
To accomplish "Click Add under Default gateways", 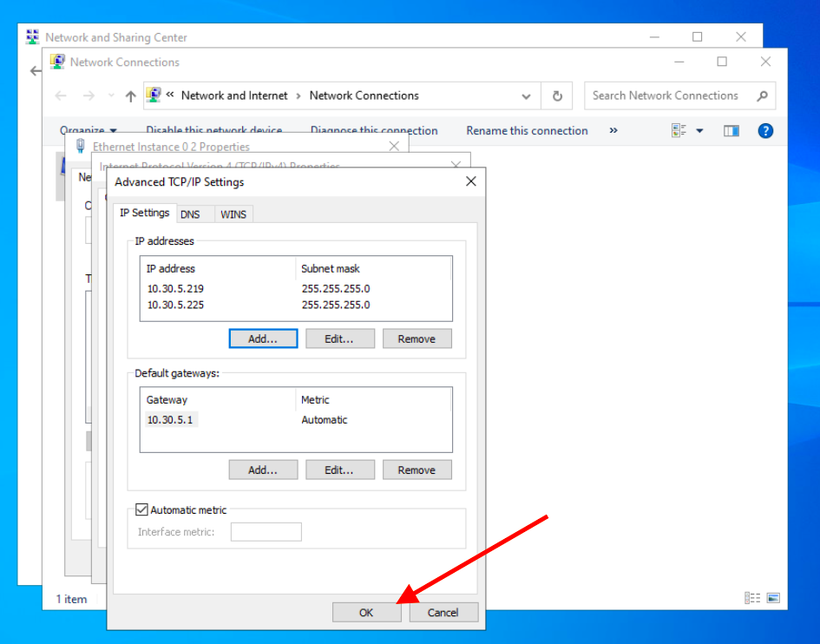I will coord(263,470).
